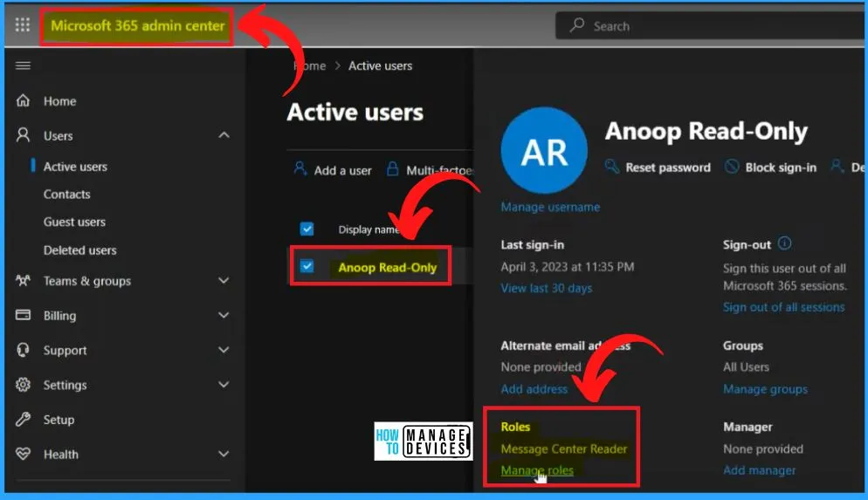Open the Manage username link
This screenshot has height=500, width=868.
click(550, 207)
